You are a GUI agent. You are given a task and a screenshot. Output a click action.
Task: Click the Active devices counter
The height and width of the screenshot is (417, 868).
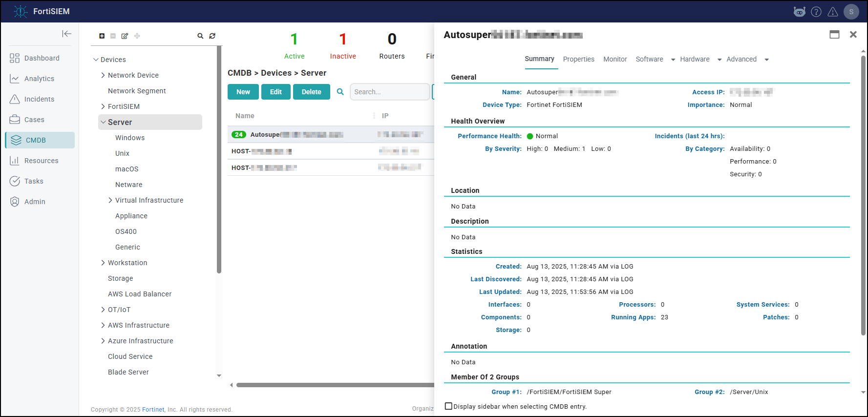[x=294, y=45]
